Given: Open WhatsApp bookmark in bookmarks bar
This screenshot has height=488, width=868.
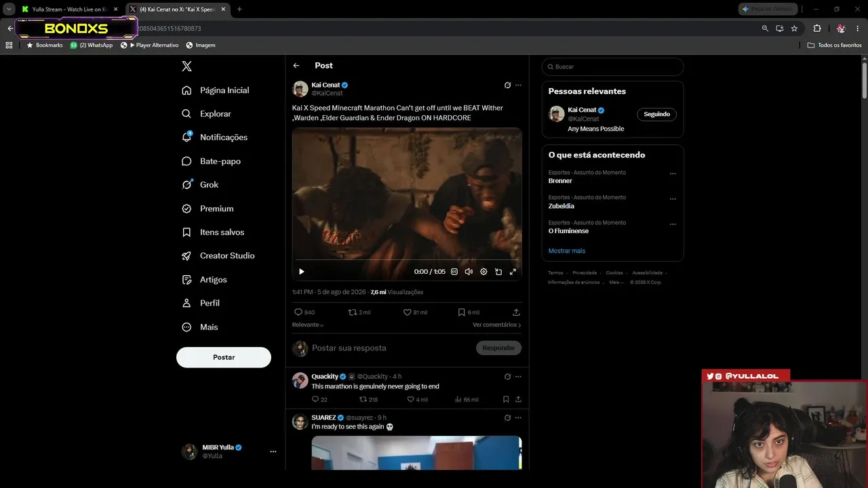Looking at the screenshot, I should click(92, 45).
